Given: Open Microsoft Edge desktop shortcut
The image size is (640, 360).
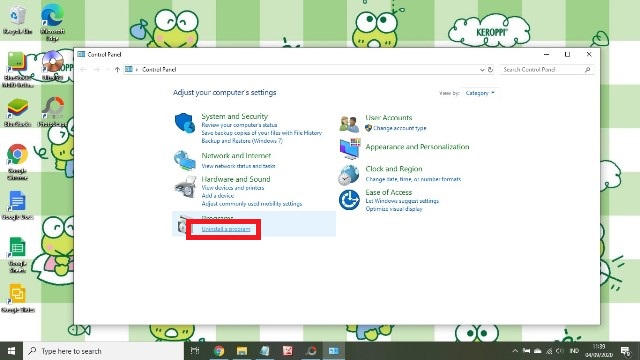Looking at the screenshot, I should point(52,22).
